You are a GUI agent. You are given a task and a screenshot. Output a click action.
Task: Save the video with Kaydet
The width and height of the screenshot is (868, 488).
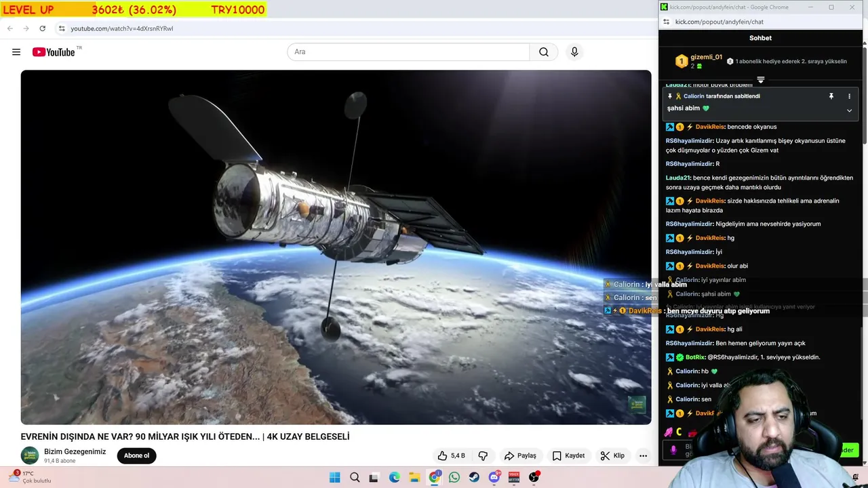(x=568, y=455)
